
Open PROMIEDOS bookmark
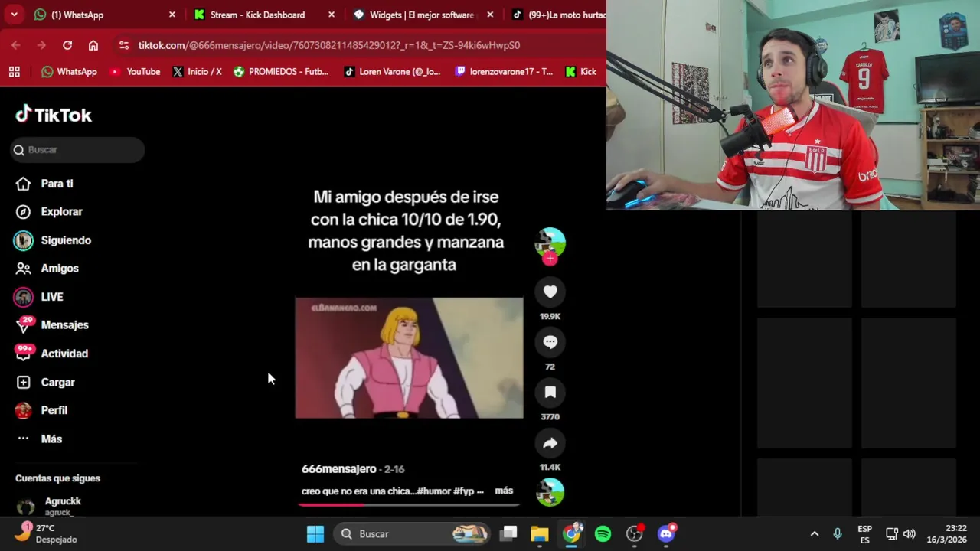click(x=280, y=71)
